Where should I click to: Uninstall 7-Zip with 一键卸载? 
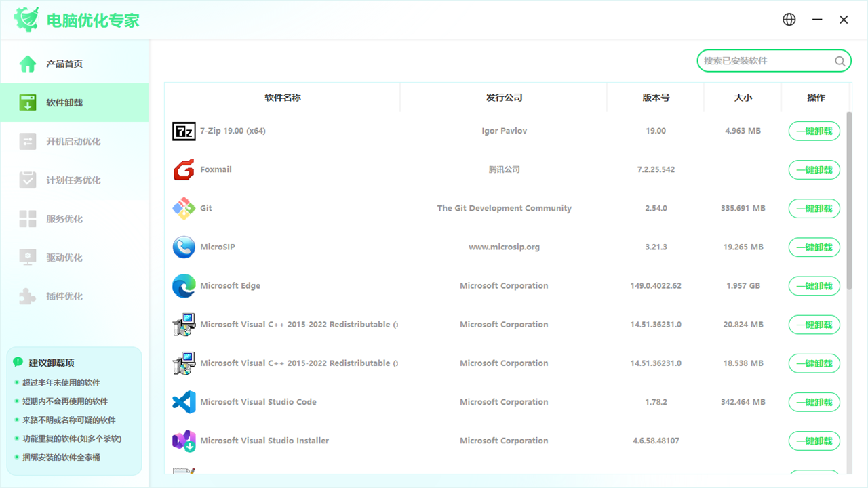pyautogui.click(x=814, y=131)
